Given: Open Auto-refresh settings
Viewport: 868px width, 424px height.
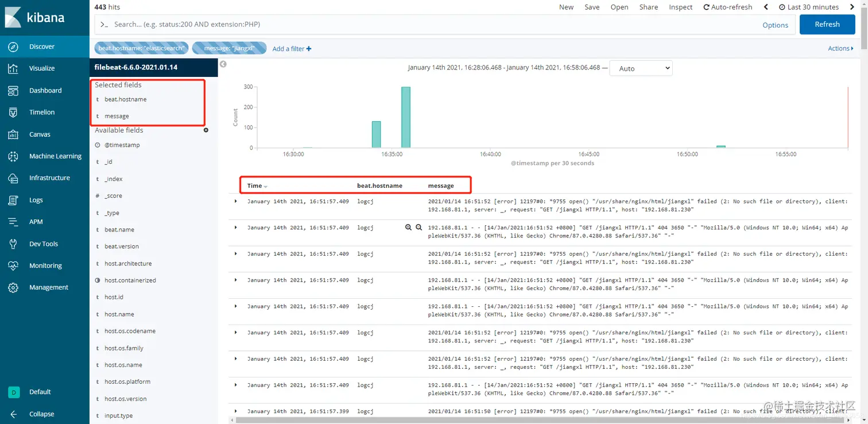Looking at the screenshot, I should tap(727, 7).
